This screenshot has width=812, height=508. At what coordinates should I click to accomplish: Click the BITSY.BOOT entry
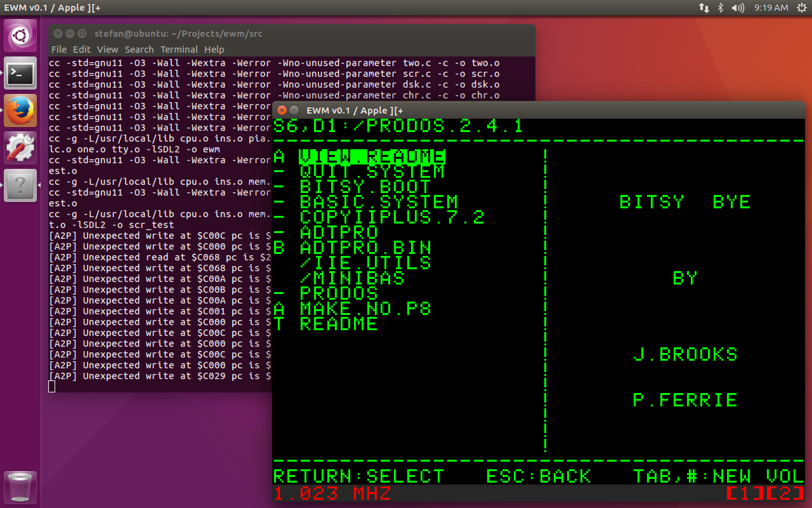pos(365,187)
